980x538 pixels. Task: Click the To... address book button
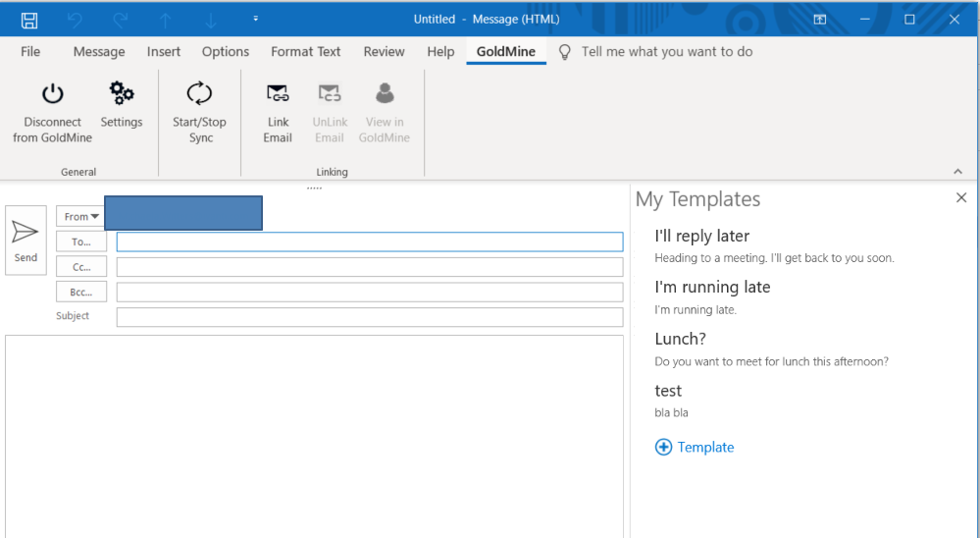click(81, 242)
